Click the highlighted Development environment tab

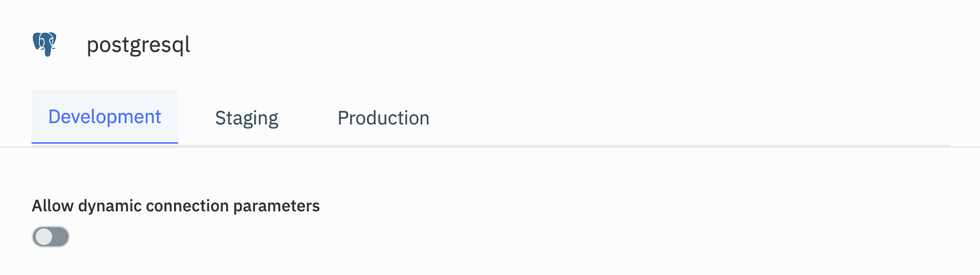pos(105,117)
